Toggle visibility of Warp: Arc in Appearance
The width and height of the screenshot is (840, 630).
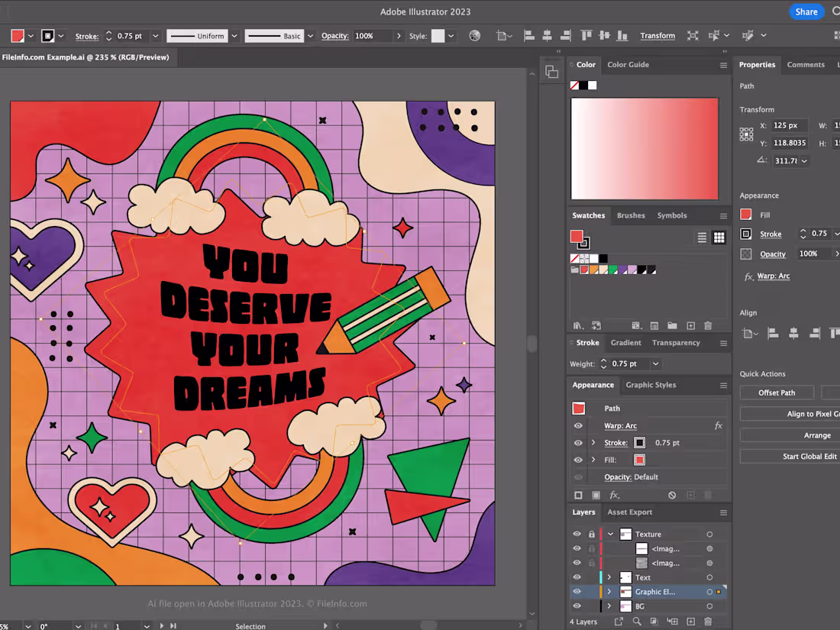coord(578,425)
